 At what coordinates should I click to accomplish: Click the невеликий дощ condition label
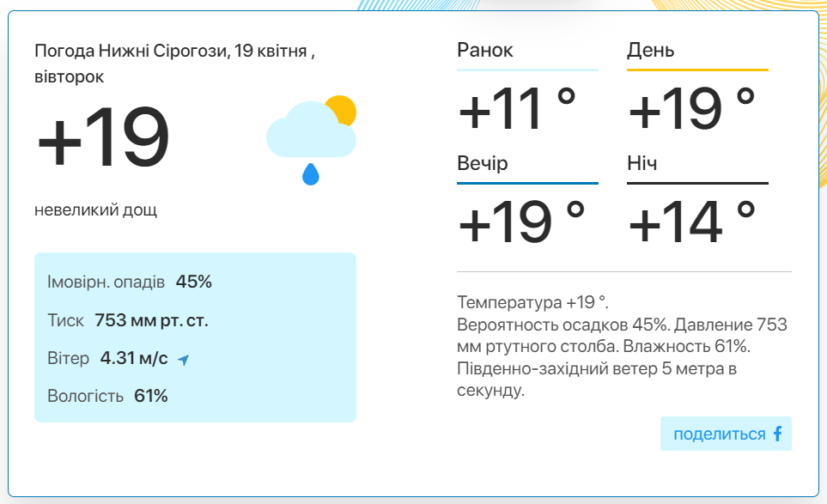[x=95, y=209]
